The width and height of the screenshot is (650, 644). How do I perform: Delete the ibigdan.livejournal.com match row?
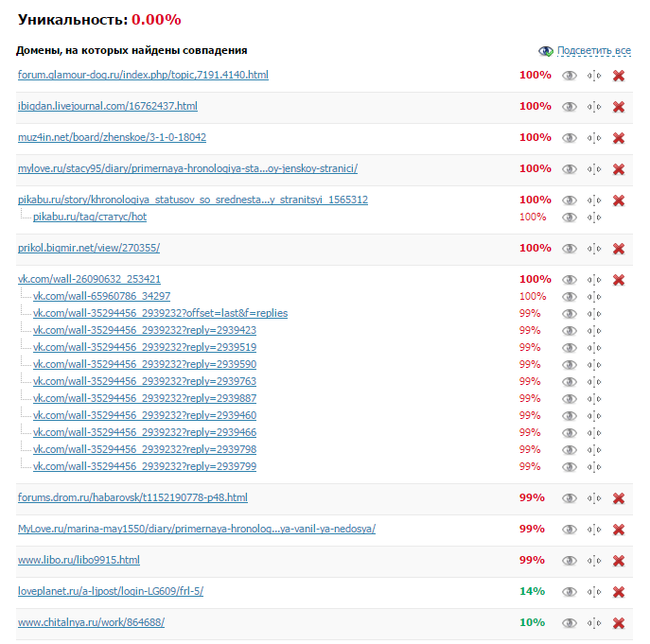[x=619, y=107]
